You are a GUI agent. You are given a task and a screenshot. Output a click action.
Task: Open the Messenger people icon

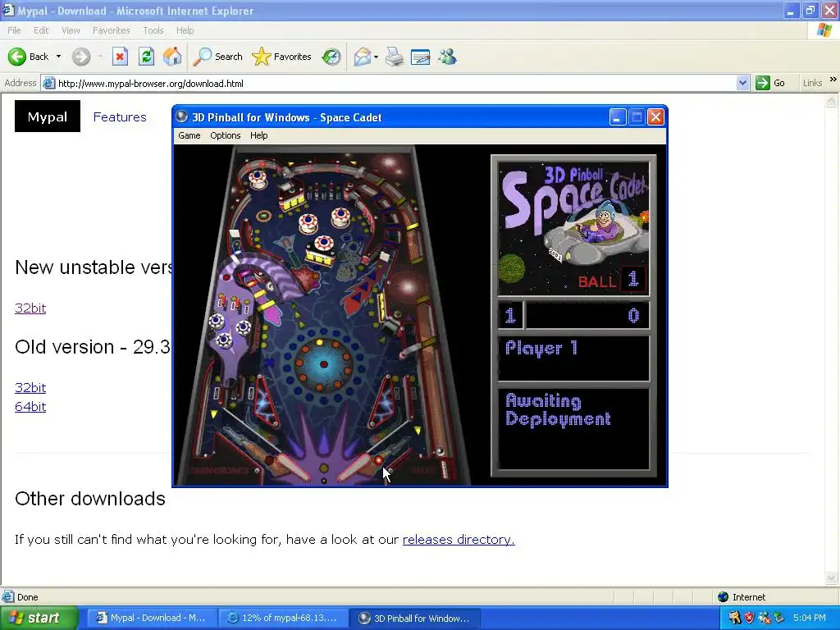(x=447, y=57)
